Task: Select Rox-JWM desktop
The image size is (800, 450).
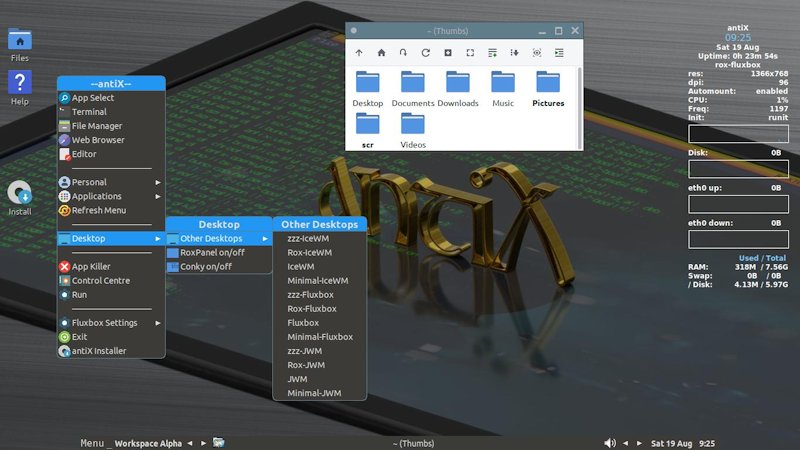Action: pyautogui.click(x=319, y=365)
